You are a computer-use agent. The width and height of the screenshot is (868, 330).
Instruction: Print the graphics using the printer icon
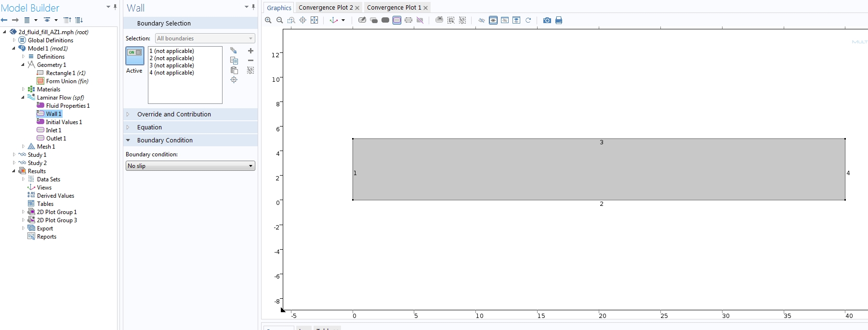(x=559, y=20)
